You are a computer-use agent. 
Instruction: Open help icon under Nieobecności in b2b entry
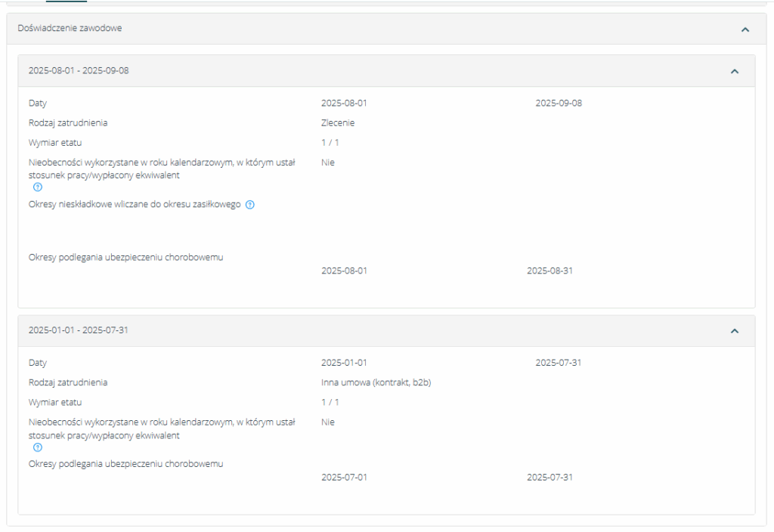[38, 447]
